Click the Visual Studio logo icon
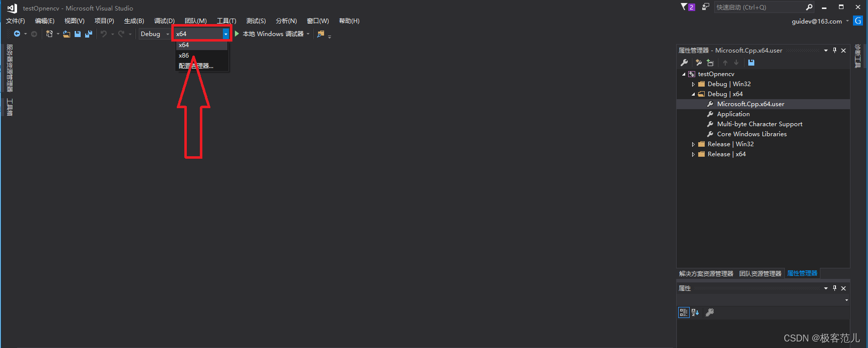This screenshot has height=348, width=868. (12, 8)
